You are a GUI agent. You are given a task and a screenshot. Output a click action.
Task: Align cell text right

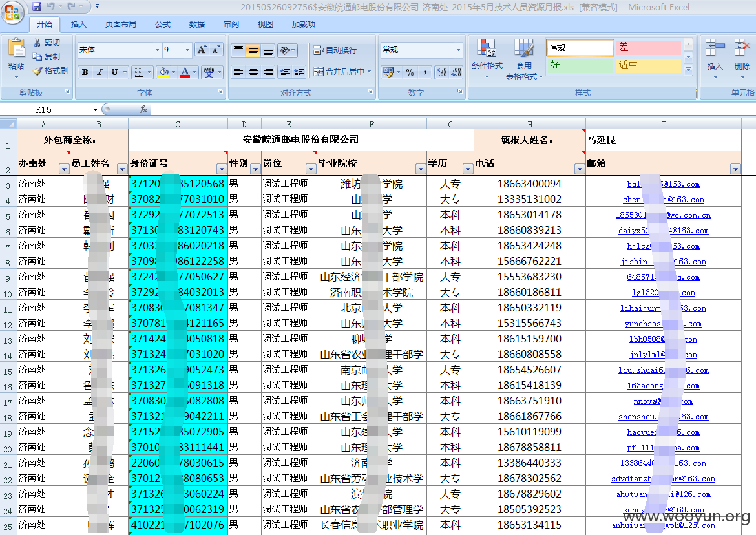pyautogui.click(x=268, y=71)
